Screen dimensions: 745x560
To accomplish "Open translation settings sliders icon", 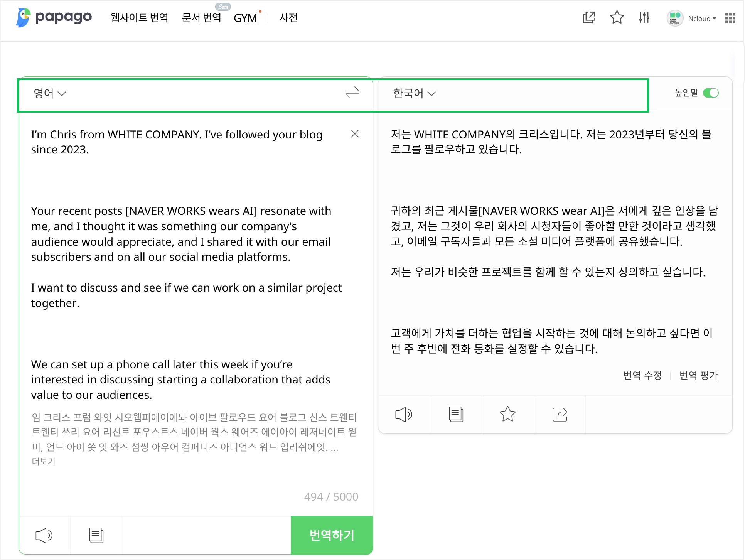I will pyautogui.click(x=644, y=18).
